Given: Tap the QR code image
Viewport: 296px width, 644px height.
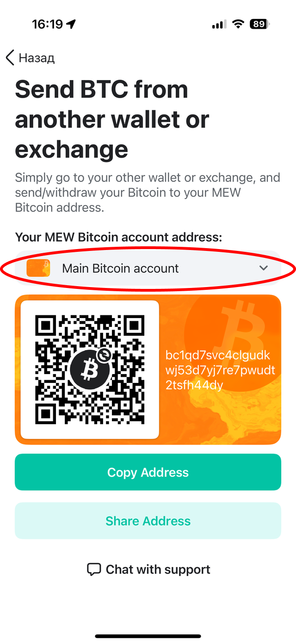Looking at the screenshot, I should click(90, 369).
